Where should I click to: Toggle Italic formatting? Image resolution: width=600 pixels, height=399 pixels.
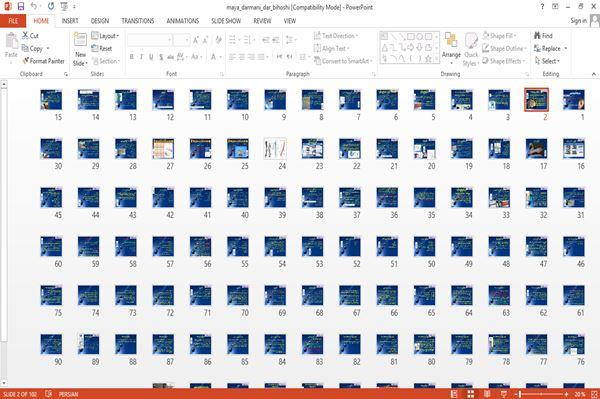coord(141,57)
